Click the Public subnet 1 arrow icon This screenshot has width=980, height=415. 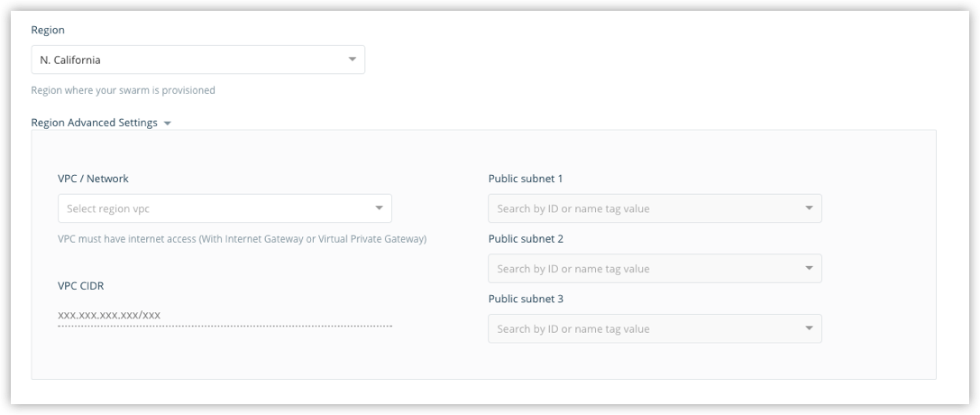pos(809,208)
